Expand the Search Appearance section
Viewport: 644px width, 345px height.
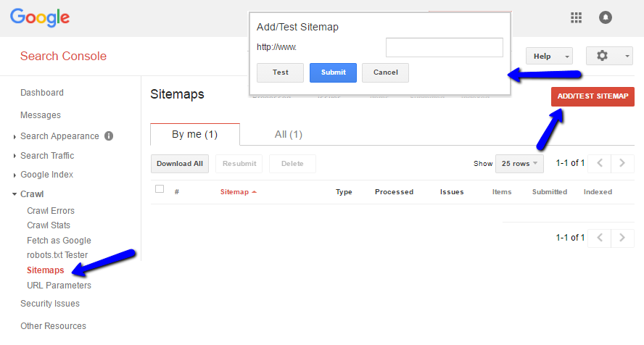coord(15,136)
